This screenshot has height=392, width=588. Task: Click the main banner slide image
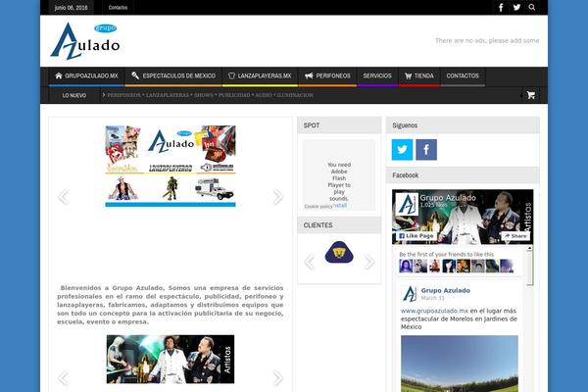click(171, 167)
